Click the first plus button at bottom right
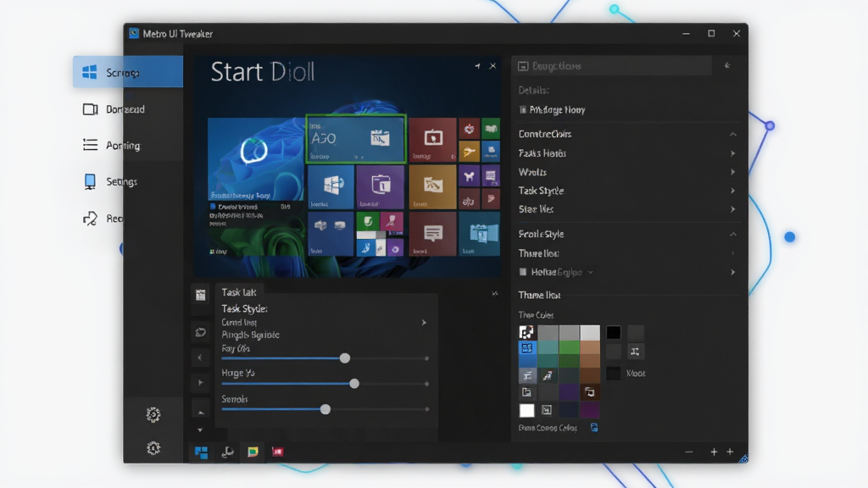This screenshot has width=868, height=488. click(x=714, y=452)
